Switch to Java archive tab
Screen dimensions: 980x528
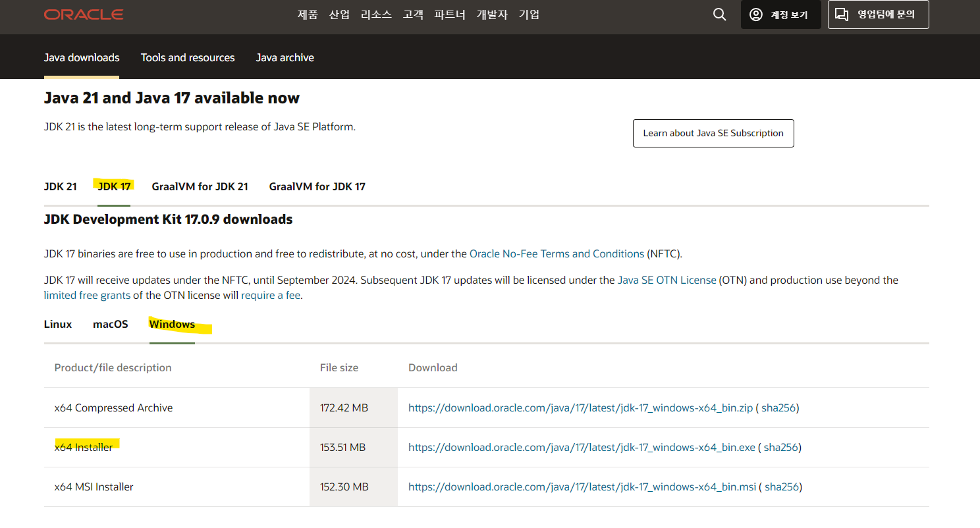pos(285,58)
